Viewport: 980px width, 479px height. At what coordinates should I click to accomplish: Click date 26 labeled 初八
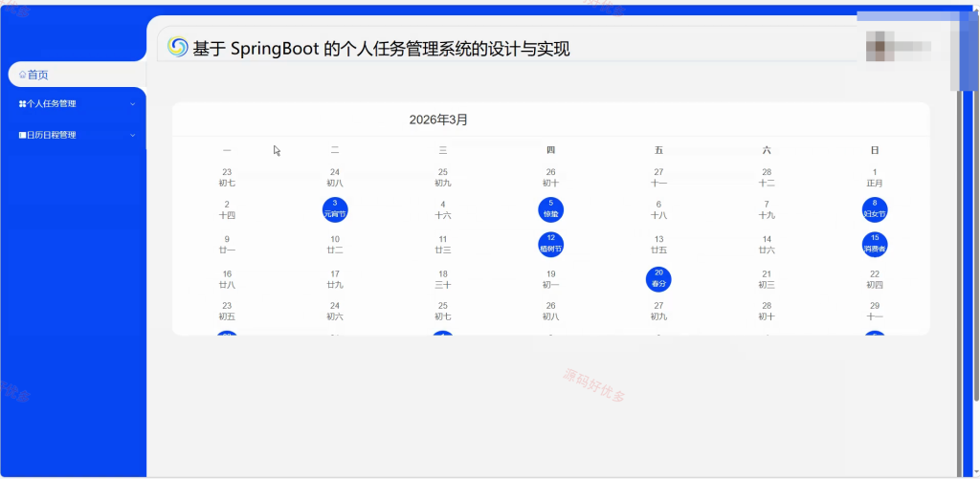[x=550, y=311]
